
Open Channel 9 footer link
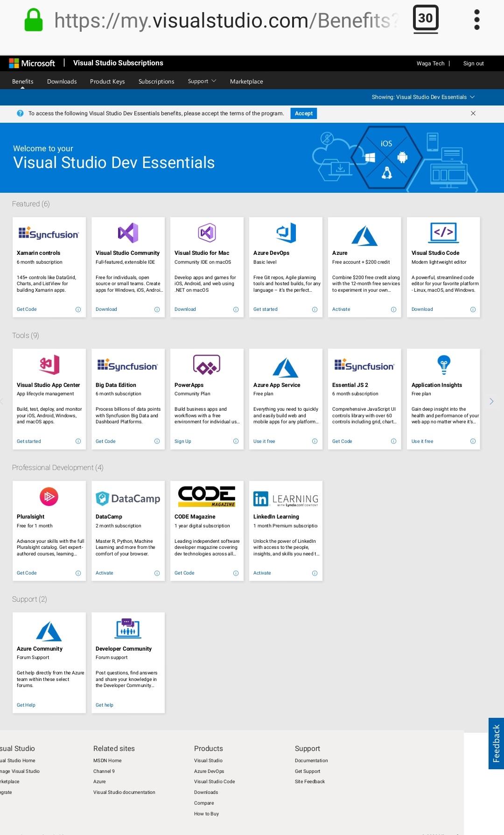[x=104, y=772]
